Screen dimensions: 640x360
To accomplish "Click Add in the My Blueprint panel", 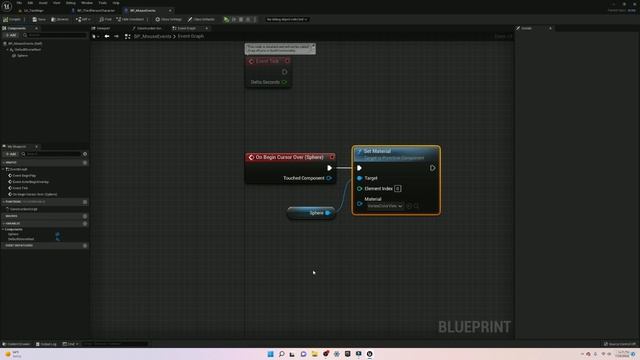I will 11,154.
